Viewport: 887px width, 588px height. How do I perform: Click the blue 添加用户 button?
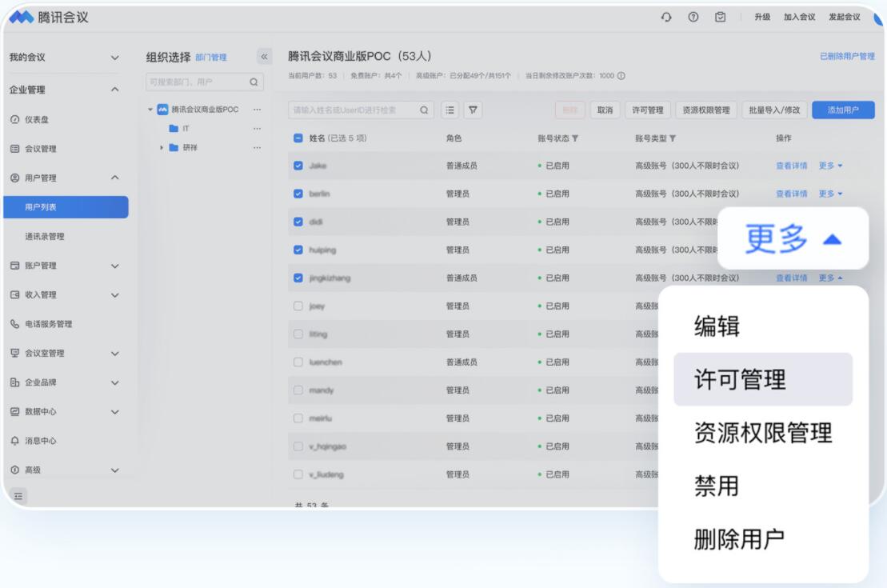point(842,110)
